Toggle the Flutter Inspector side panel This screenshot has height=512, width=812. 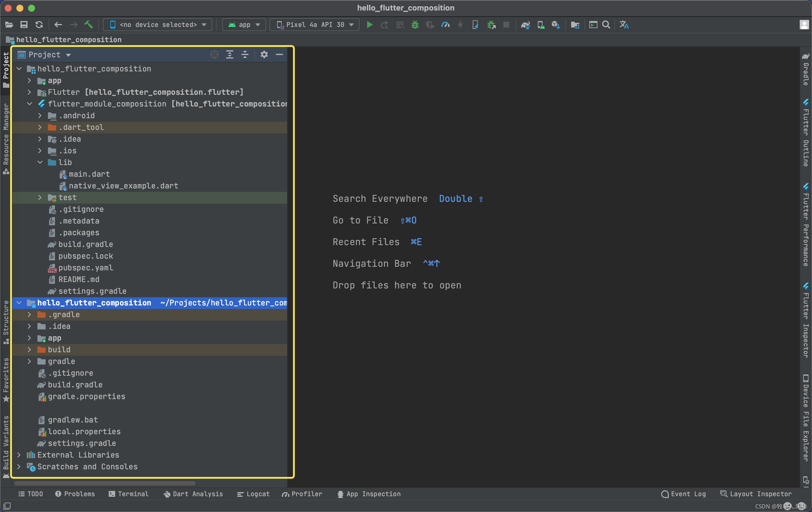pos(806,320)
